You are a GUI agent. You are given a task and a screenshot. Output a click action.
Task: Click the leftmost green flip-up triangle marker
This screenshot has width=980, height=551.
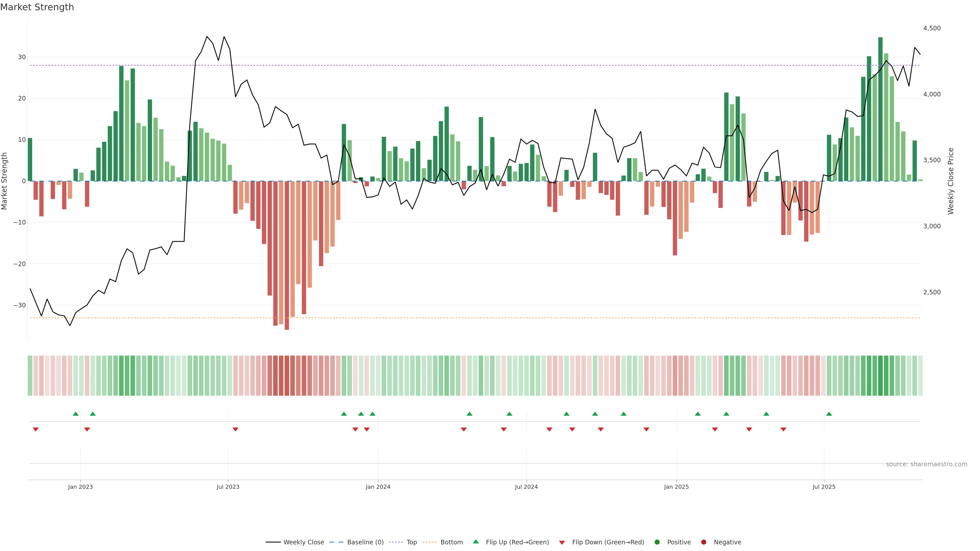[x=76, y=414]
